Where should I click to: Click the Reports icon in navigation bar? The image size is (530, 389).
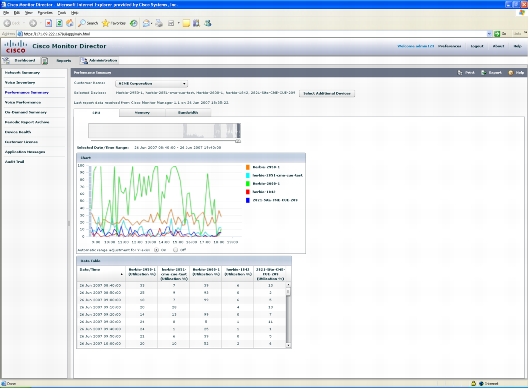click(45, 61)
